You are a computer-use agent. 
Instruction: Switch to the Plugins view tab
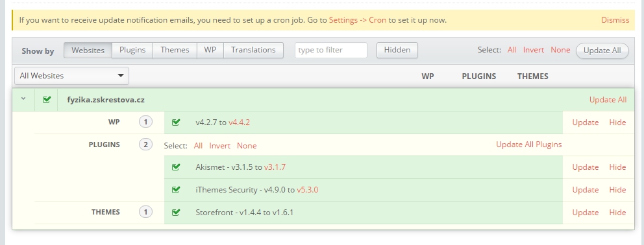coord(132,50)
